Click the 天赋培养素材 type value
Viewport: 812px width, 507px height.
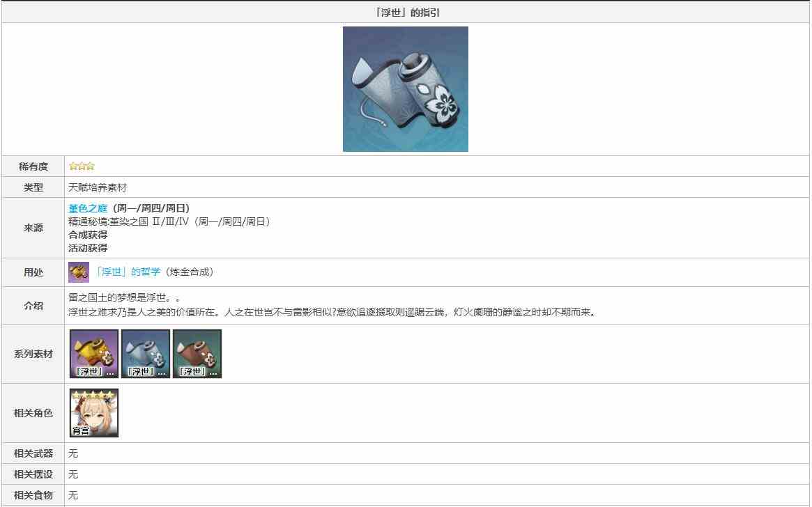98,187
